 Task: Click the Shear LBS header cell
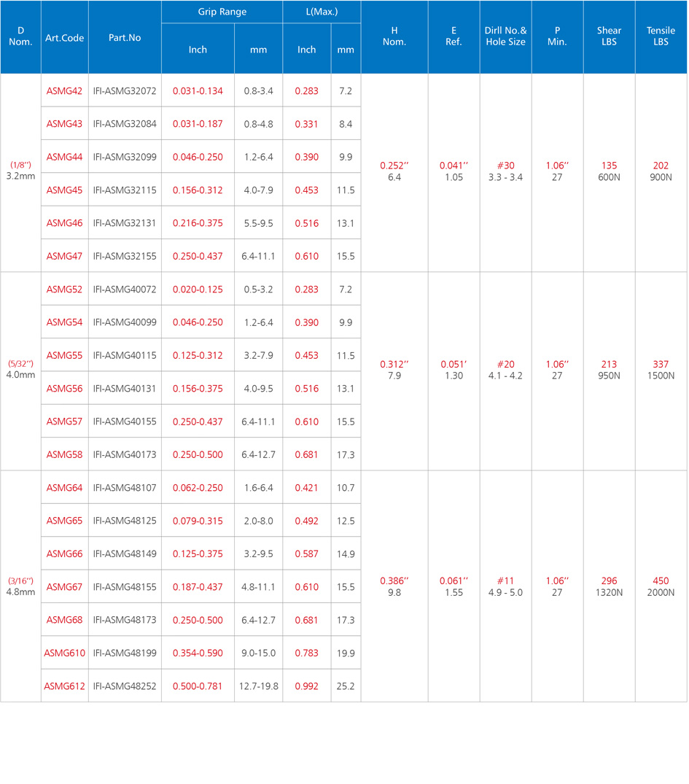609,36
